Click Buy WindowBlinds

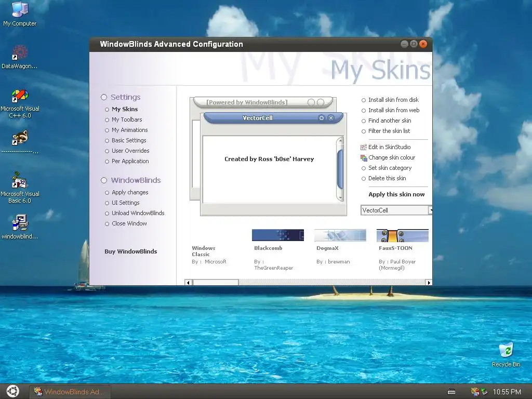click(x=130, y=251)
